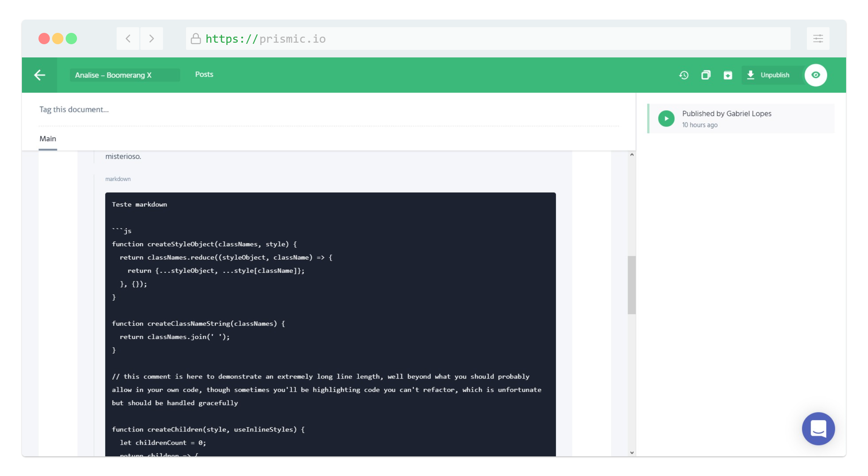Open the document history clock icon
Viewport: 868px width, 476px height.
click(x=684, y=75)
